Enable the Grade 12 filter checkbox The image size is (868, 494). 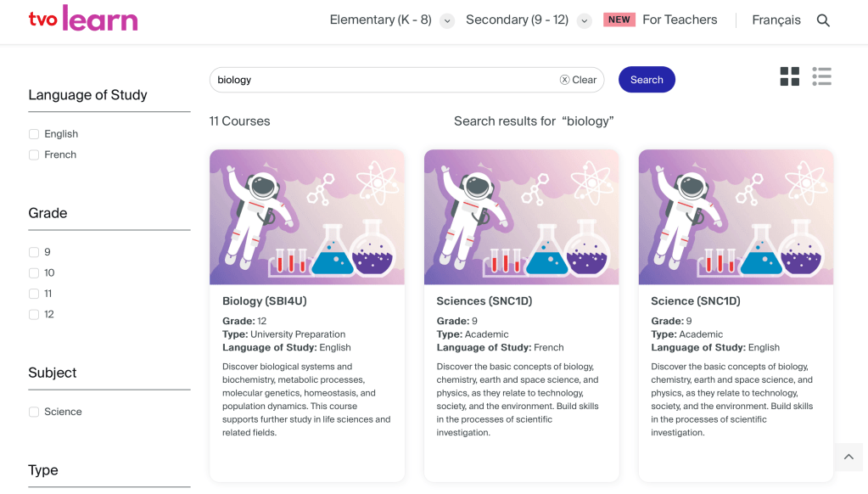[x=34, y=314]
